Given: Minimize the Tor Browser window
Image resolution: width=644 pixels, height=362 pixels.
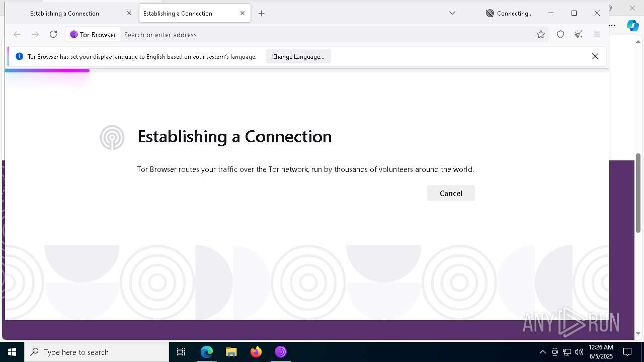Looking at the screenshot, I should (551, 13).
